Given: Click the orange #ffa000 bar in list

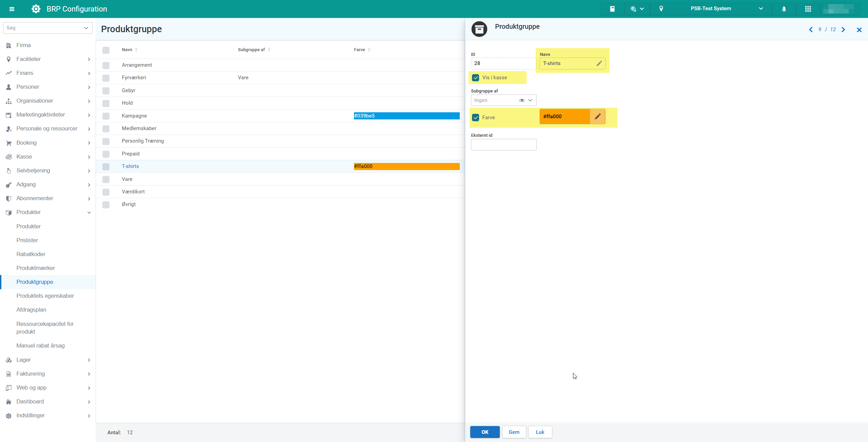Looking at the screenshot, I should pos(407,166).
